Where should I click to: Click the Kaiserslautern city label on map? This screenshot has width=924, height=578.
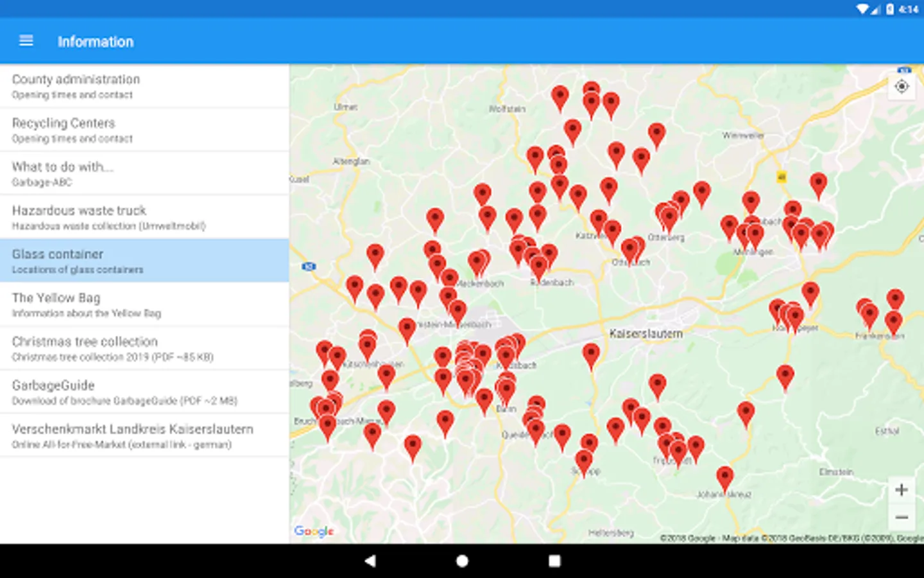coord(646,334)
